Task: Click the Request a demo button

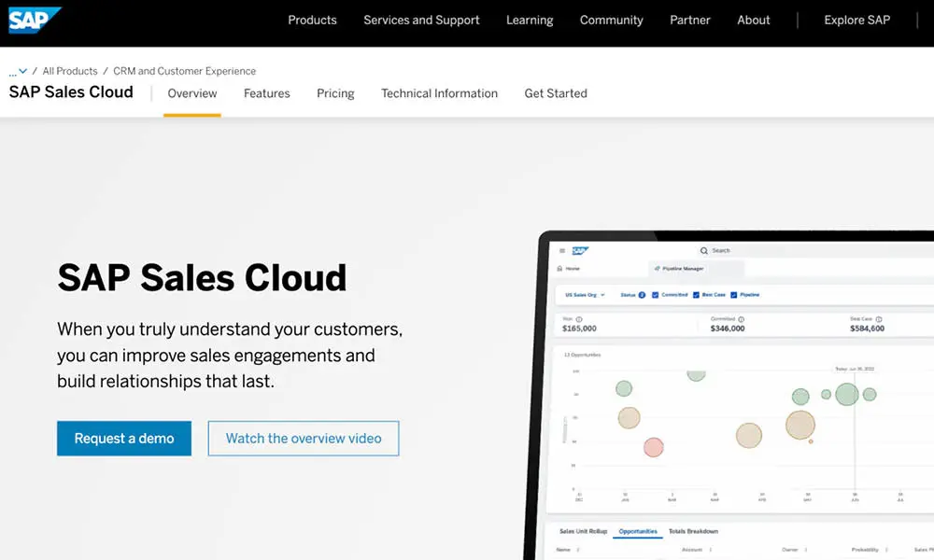Action: click(123, 438)
